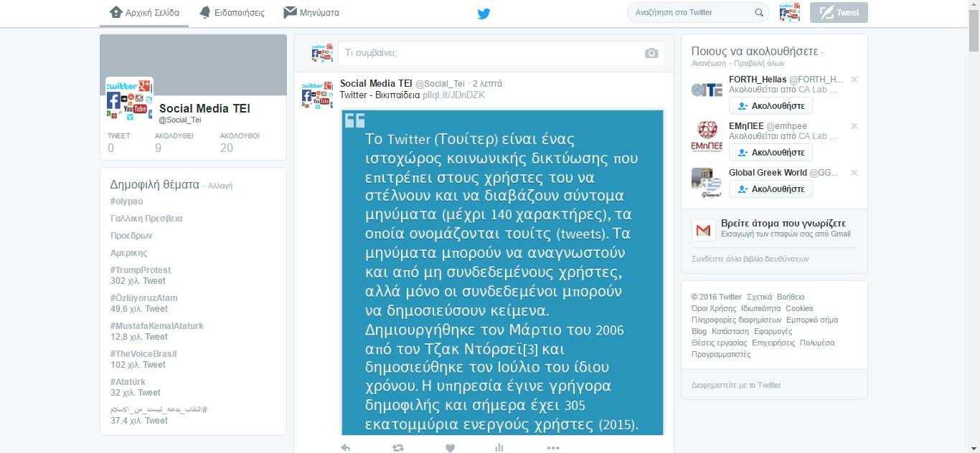Click the @Social_Tei handle in profile card

pos(180,120)
